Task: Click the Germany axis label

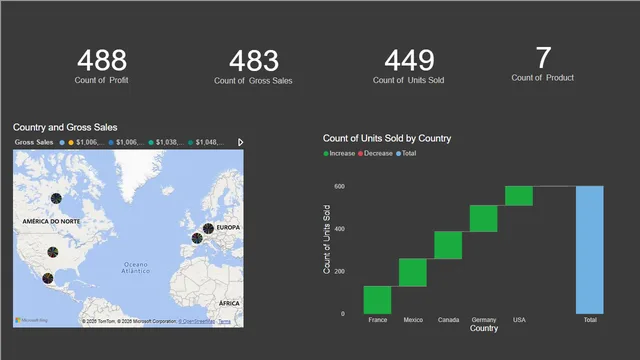Action: tap(484, 320)
